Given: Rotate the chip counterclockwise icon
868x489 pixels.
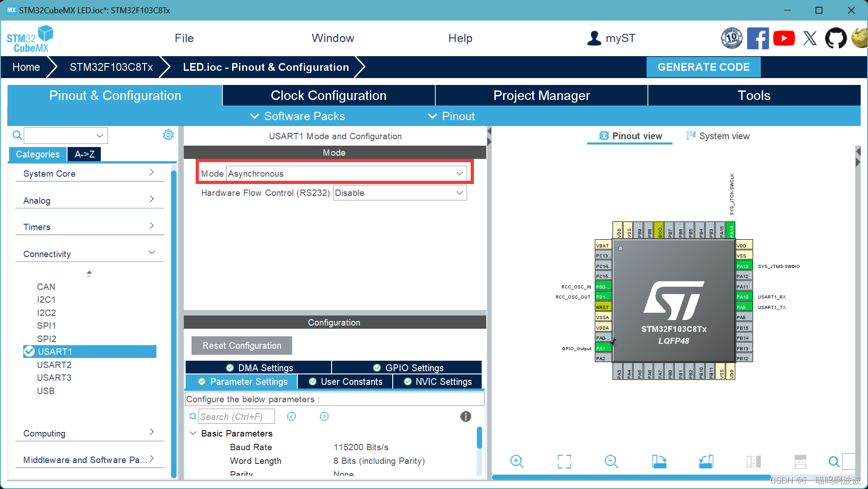Looking at the screenshot, I should pyautogui.click(x=706, y=461).
